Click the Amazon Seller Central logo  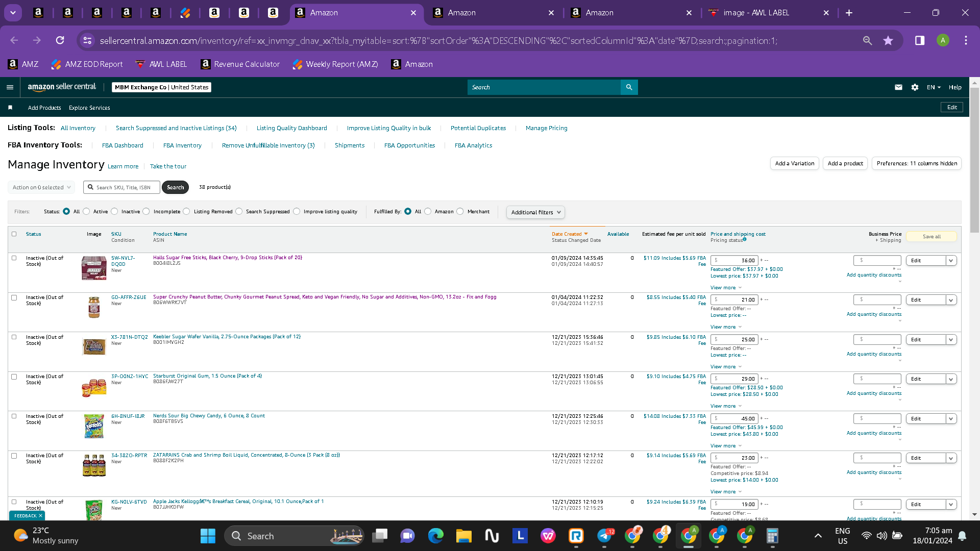tap(62, 87)
